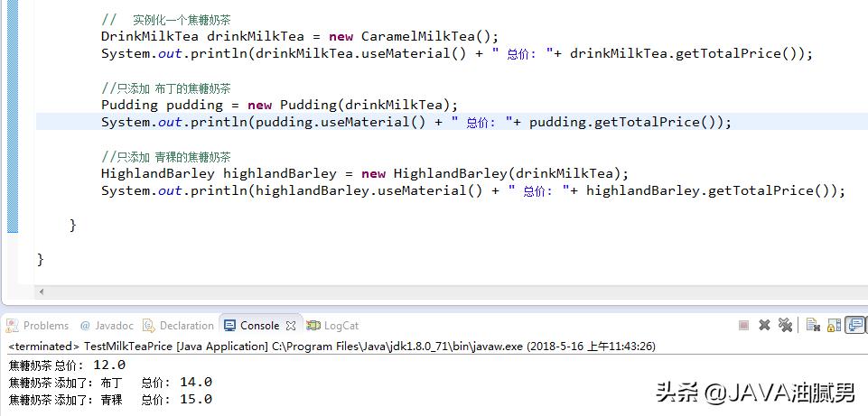Viewport: 868px width, 416px height.
Task: Click the blue change marker on the editor's left ruler
Action: click(13, 116)
